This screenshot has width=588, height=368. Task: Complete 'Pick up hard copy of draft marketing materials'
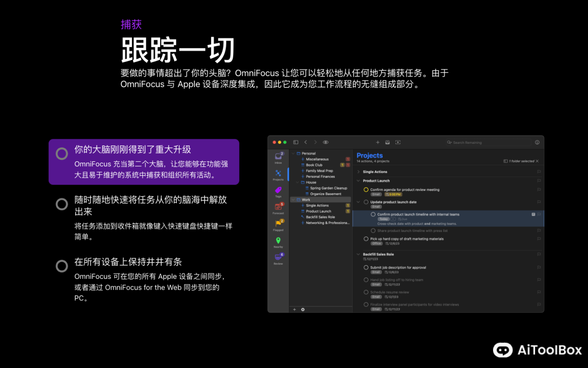tap(366, 238)
